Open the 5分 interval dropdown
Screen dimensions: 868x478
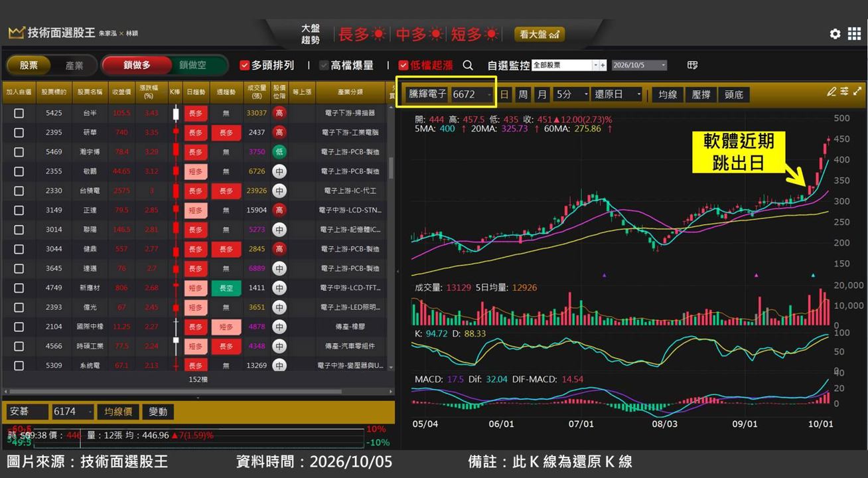click(x=571, y=94)
